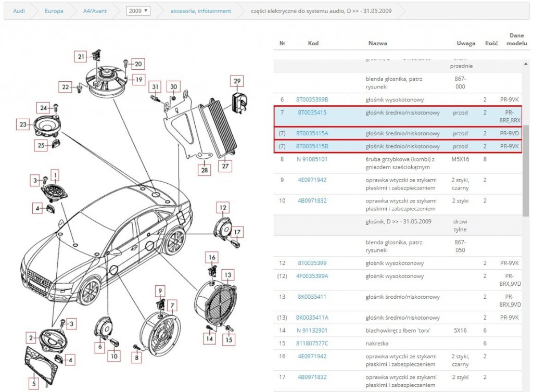The image size is (533, 392).
Task: Click the Nazwa column header
Action: click(378, 43)
